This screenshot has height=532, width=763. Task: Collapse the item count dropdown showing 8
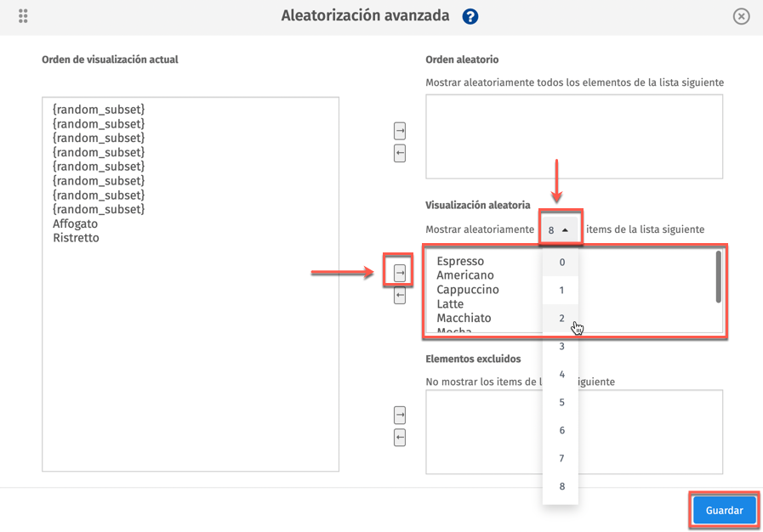coord(559,229)
